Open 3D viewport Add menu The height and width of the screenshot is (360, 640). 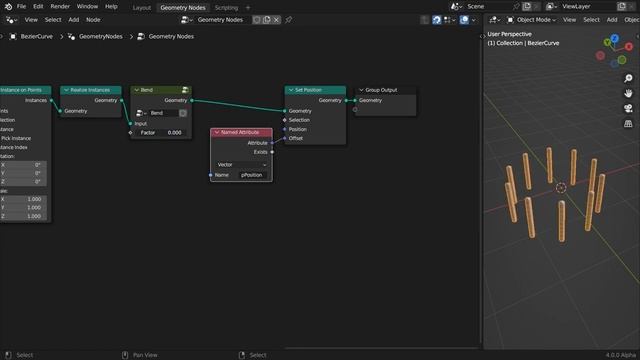tap(612, 20)
